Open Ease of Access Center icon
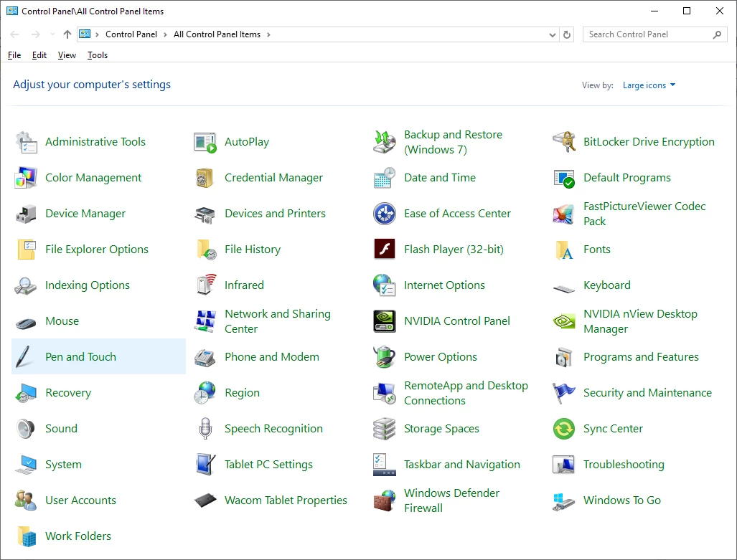Viewport: 737px width, 560px height. 385,214
